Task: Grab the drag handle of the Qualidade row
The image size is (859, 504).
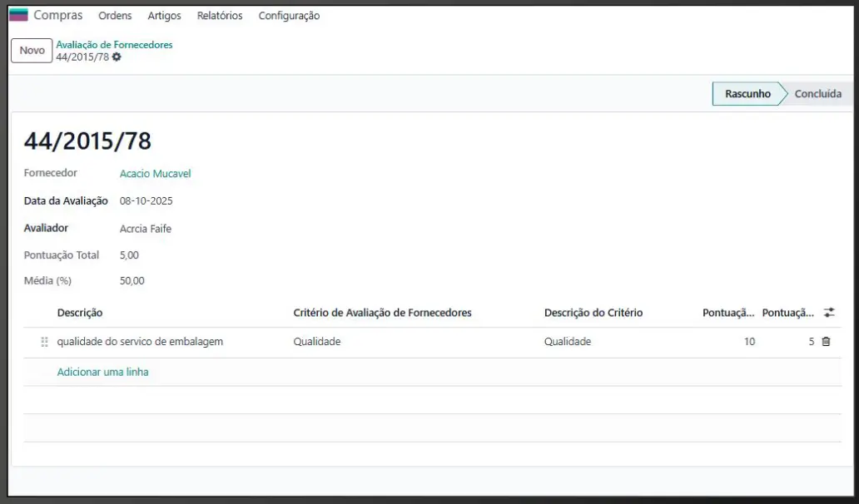Action: [x=44, y=342]
